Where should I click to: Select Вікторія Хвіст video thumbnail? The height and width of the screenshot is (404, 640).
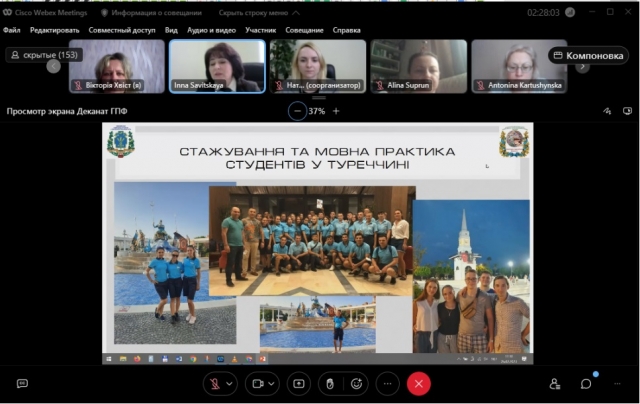tap(117, 66)
